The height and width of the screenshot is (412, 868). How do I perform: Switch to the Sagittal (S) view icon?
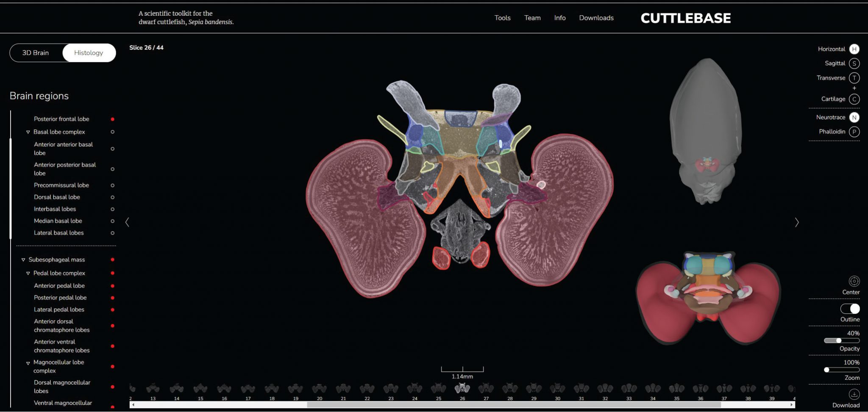(854, 64)
